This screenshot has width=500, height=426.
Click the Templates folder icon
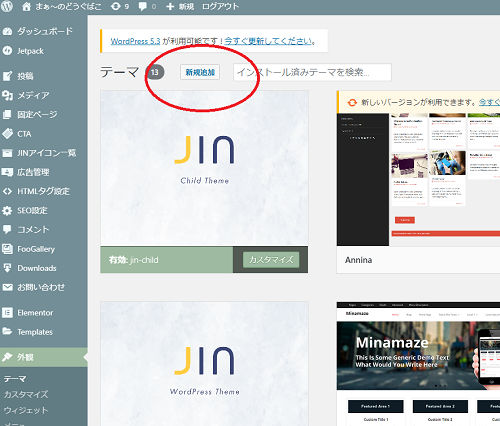point(7,332)
